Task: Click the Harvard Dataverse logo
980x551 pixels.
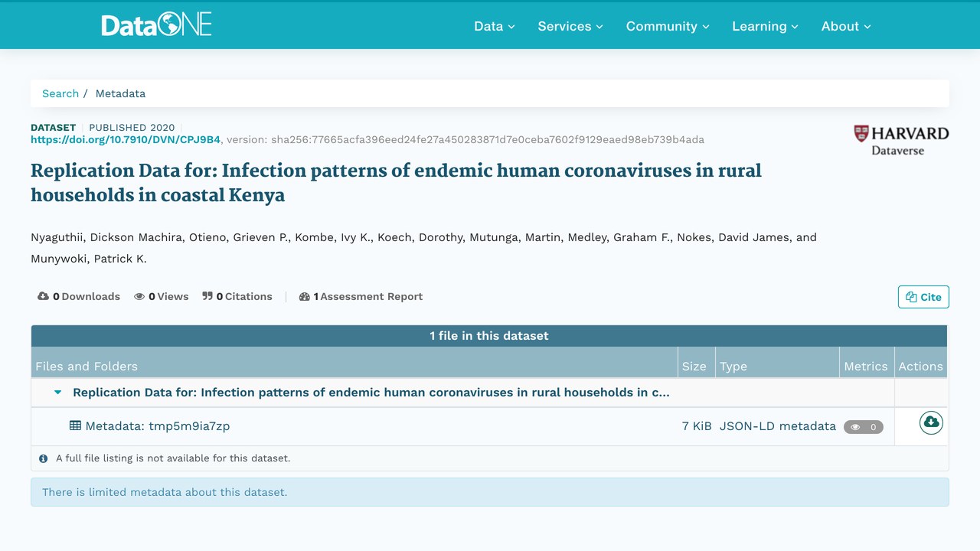Action: click(901, 140)
